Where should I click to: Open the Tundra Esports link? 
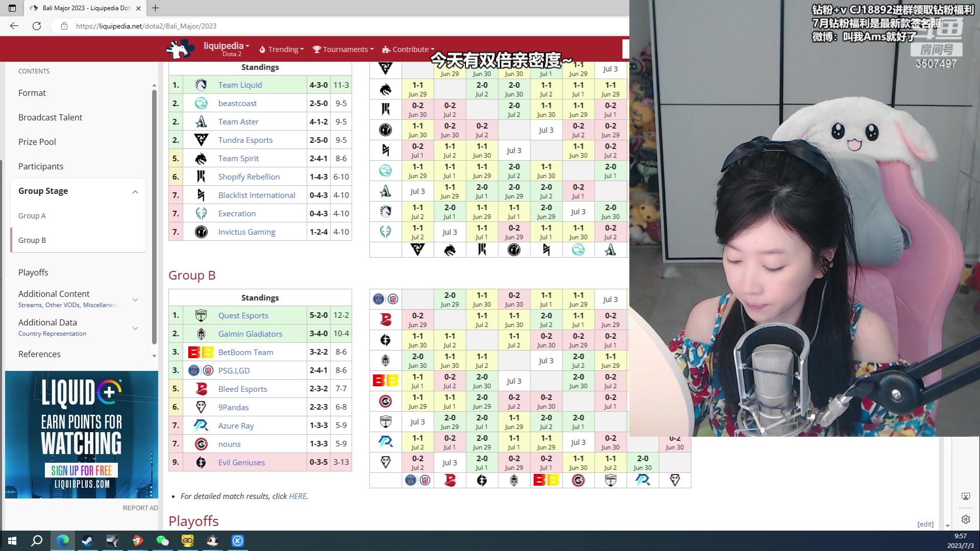(246, 140)
